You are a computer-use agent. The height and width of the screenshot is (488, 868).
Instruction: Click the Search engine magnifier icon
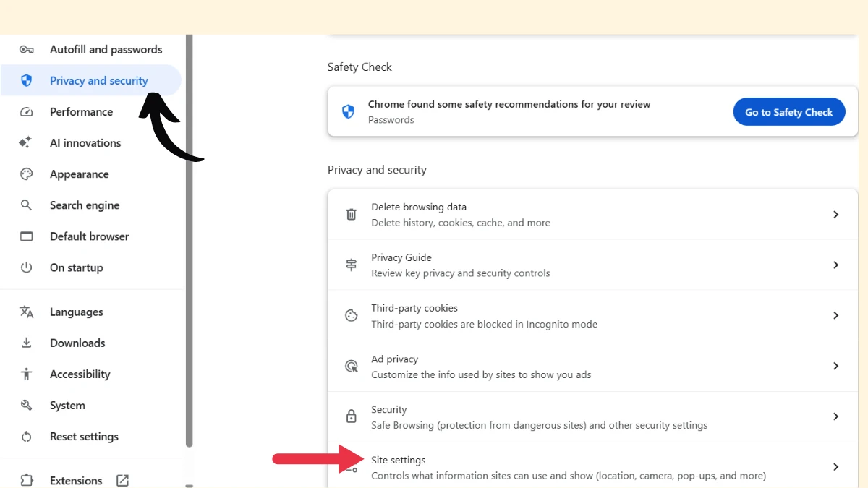(x=27, y=205)
